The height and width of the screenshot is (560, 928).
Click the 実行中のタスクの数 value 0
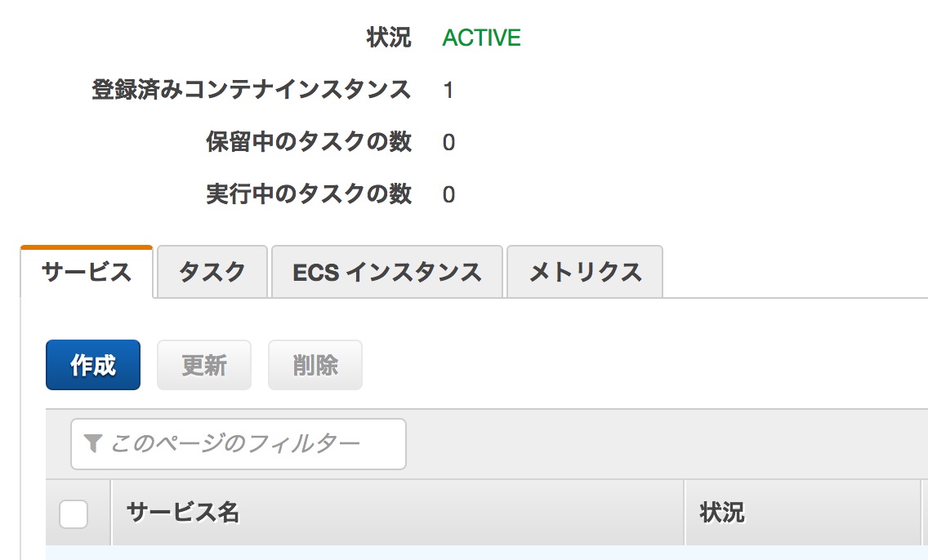tap(448, 195)
